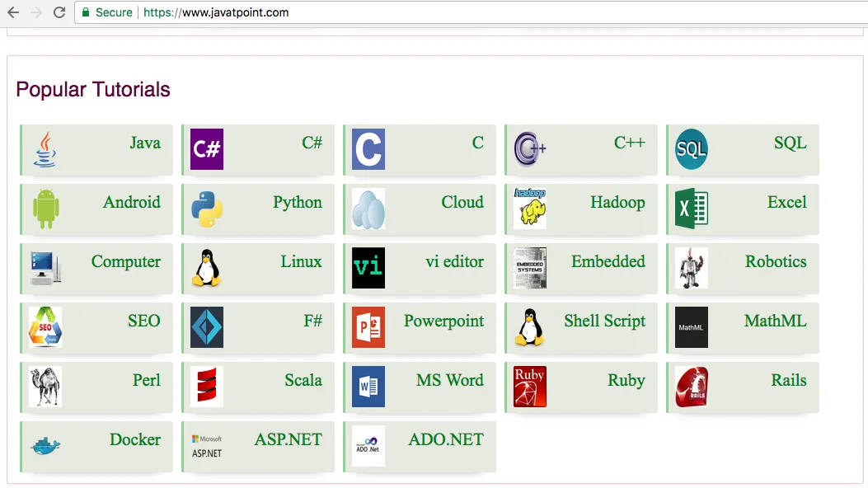868x488 pixels.
Task: Open the Java tutorial link
Action: coord(145,143)
